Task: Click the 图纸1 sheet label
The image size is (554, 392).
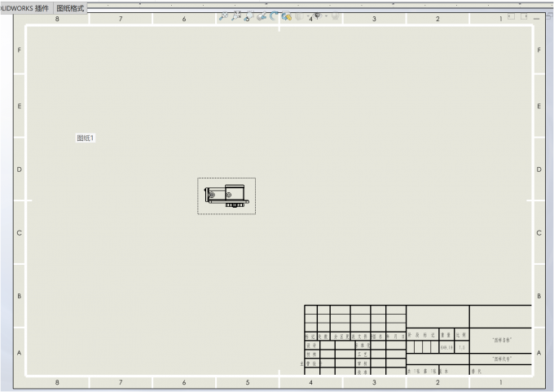Action: pyautogui.click(x=86, y=138)
